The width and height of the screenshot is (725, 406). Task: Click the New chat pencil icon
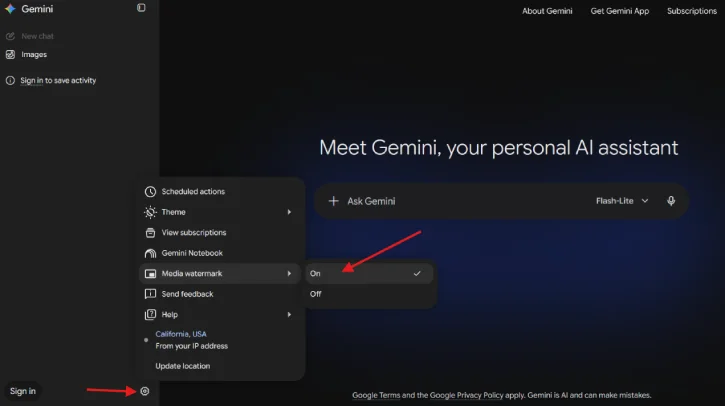click(x=10, y=36)
